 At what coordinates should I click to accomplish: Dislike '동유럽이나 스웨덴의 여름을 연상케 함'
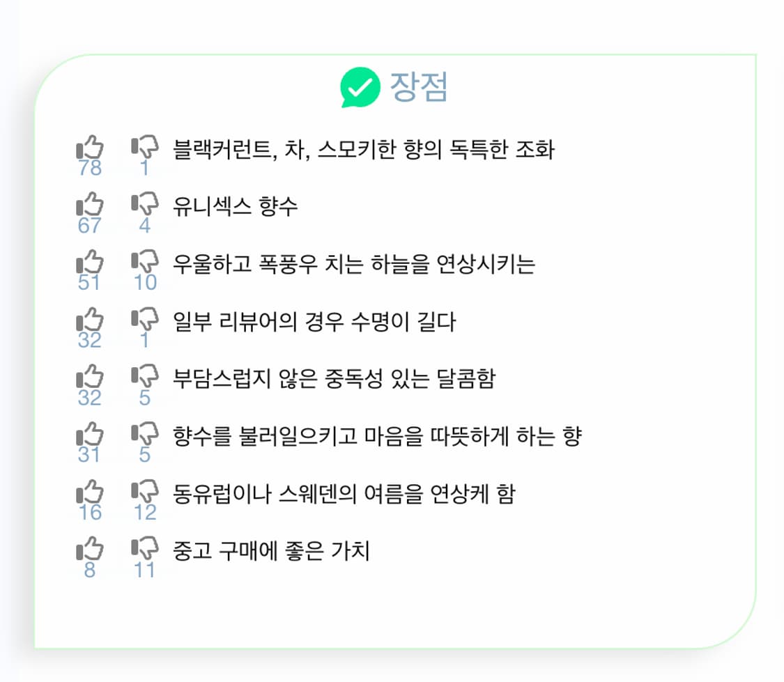(x=145, y=493)
